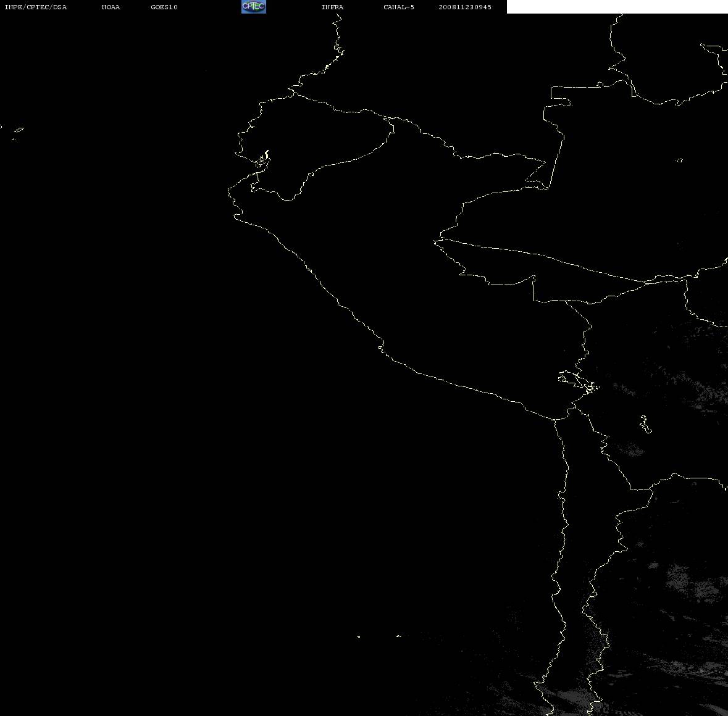Image resolution: width=728 pixels, height=716 pixels.
Task: Click the INFRA label in header
Action: pyautogui.click(x=332, y=7)
